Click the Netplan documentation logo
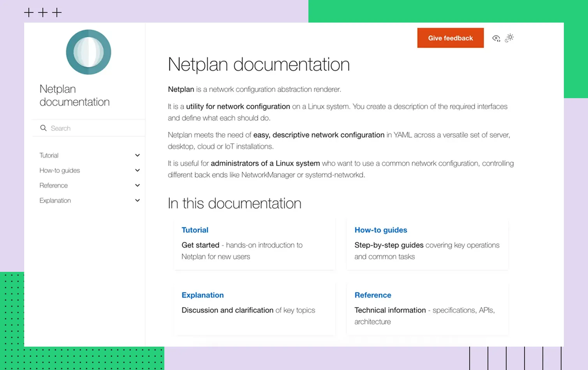The image size is (588, 370). (88, 52)
